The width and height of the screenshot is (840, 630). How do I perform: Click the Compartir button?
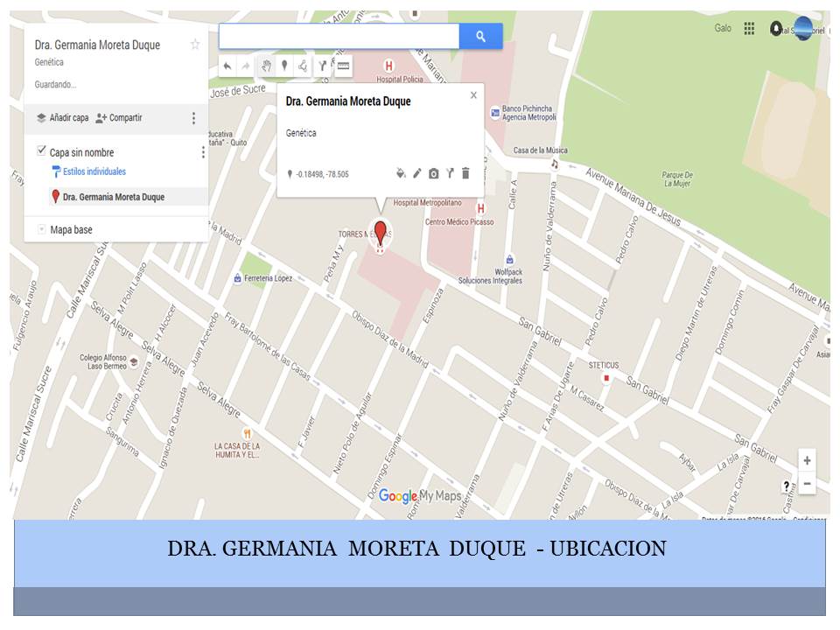[x=119, y=118]
